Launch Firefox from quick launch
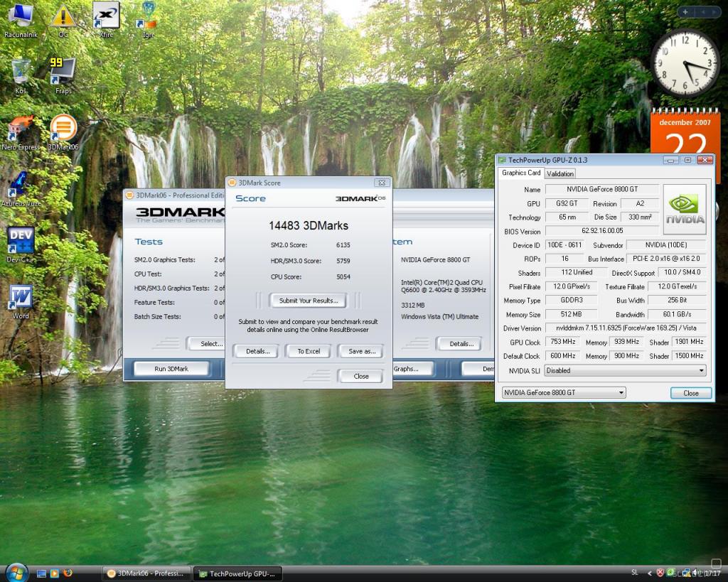This screenshot has height=582, width=728. tap(68, 573)
